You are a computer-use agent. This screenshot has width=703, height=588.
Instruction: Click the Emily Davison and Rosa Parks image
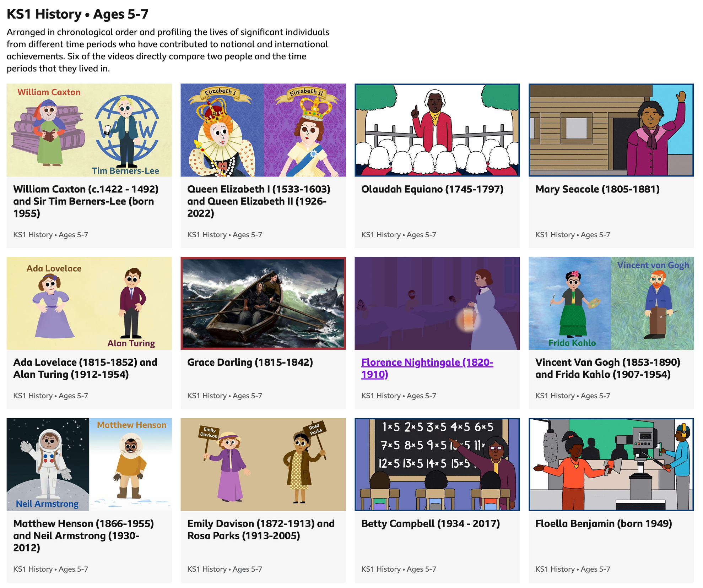point(263,464)
